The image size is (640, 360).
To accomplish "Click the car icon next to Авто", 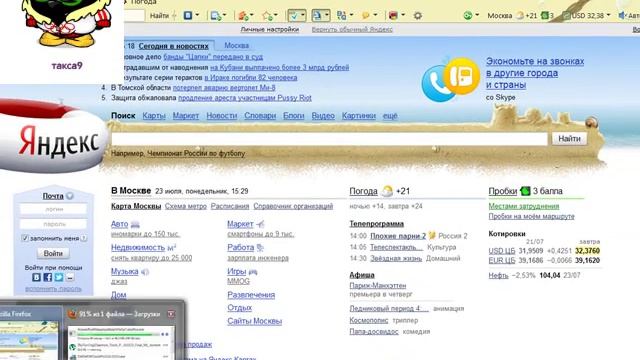I will 135,224.
